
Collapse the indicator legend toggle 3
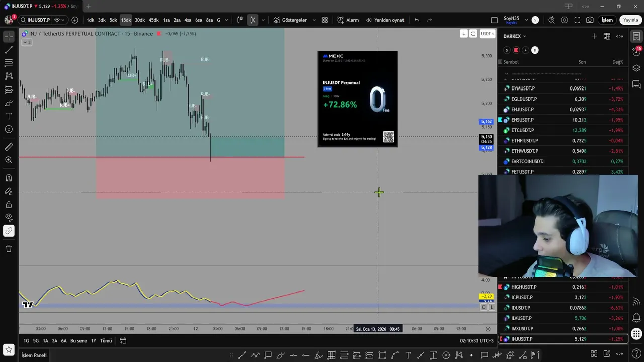click(27, 42)
